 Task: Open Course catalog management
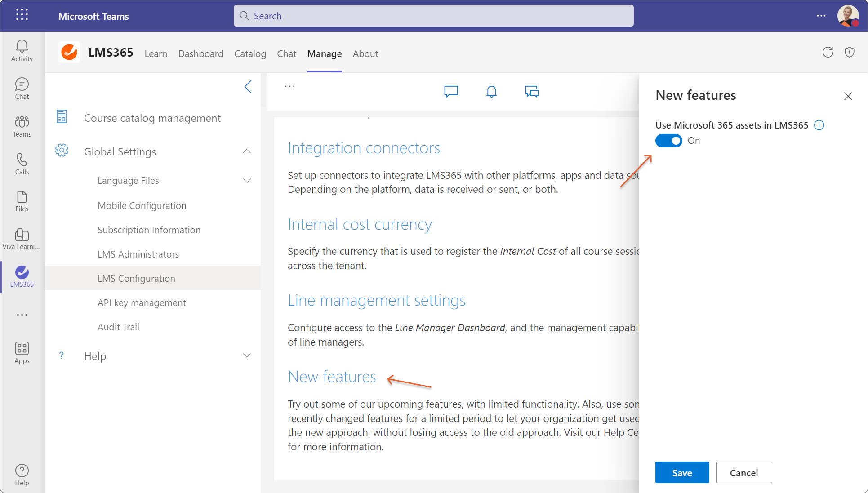click(x=152, y=118)
